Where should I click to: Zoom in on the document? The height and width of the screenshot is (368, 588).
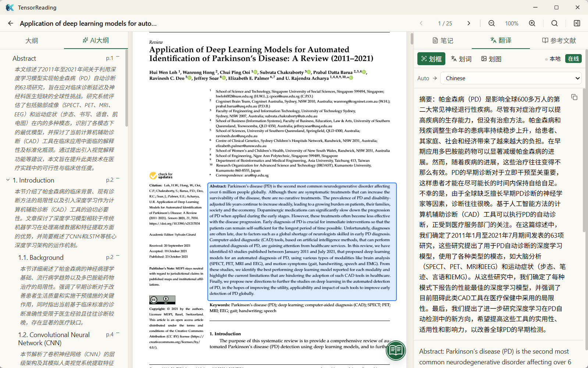point(532,23)
